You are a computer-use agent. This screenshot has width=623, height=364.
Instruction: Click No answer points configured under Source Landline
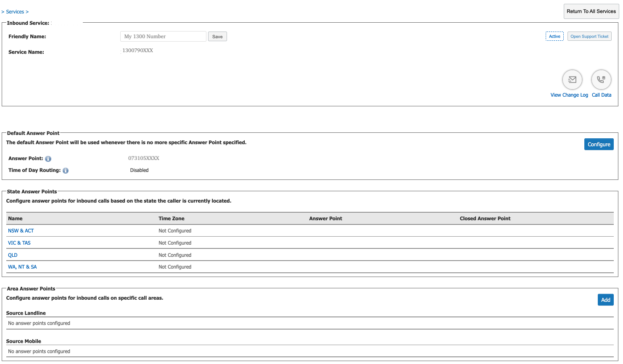pyautogui.click(x=39, y=323)
